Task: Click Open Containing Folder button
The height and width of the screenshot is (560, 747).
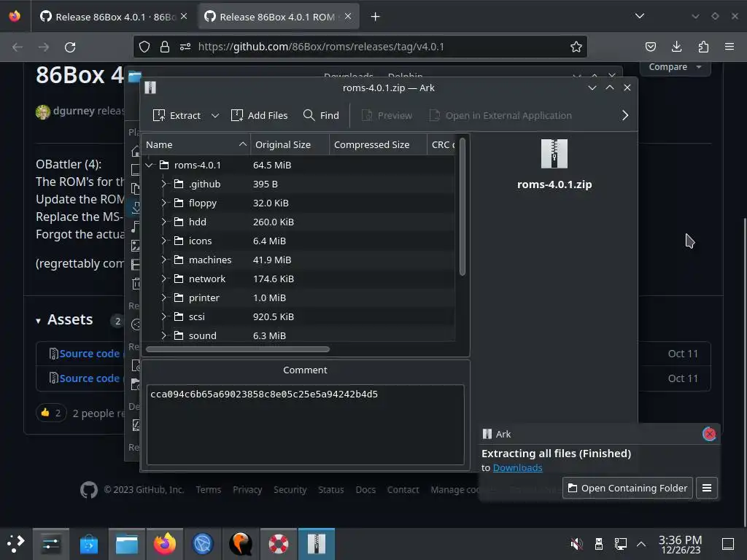Action: [627, 488]
